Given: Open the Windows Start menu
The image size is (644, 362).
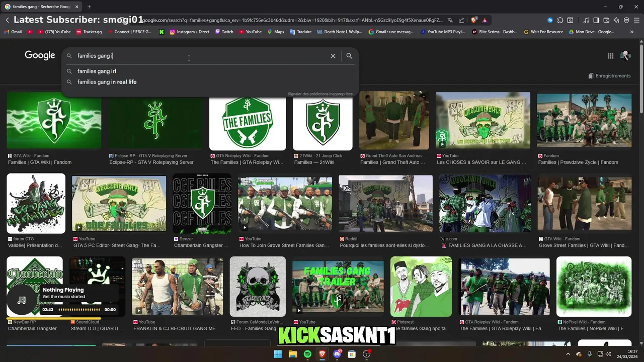Looking at the screenshot, I should pos(278,354).
